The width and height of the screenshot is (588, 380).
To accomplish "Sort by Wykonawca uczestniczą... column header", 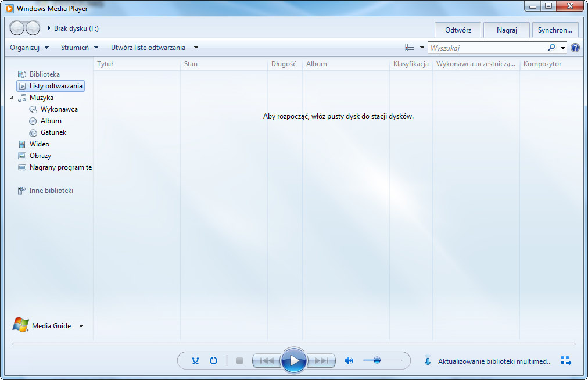I will click(x=476, y=64).
